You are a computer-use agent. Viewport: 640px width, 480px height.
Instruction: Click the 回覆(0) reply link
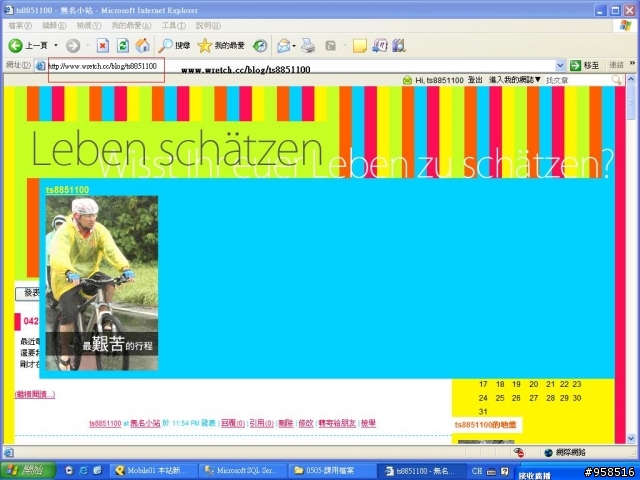(233, 423)
